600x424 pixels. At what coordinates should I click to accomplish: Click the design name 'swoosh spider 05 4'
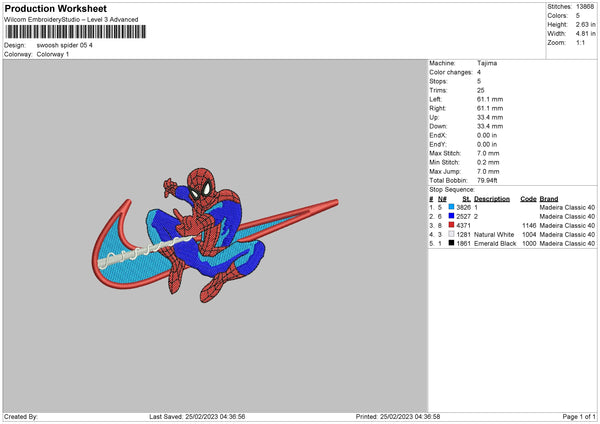[x=65, y=45]
